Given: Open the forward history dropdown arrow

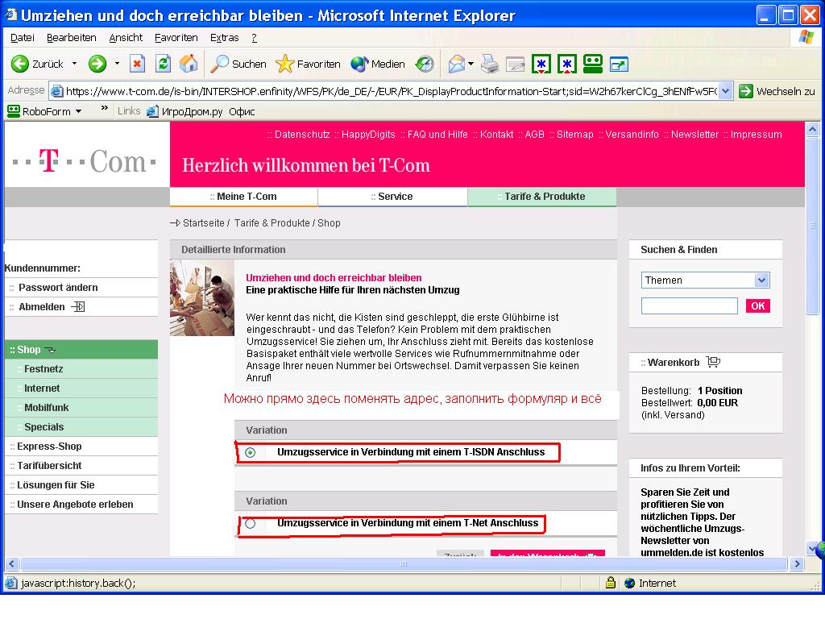Looking at the screenshot, I should point(117,64).
